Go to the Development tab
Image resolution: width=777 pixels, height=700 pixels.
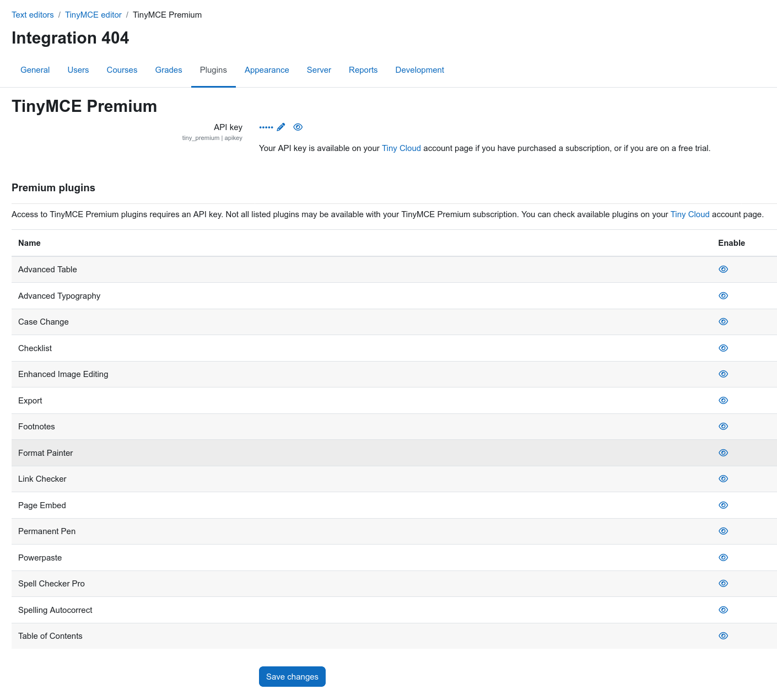[420, 70]
